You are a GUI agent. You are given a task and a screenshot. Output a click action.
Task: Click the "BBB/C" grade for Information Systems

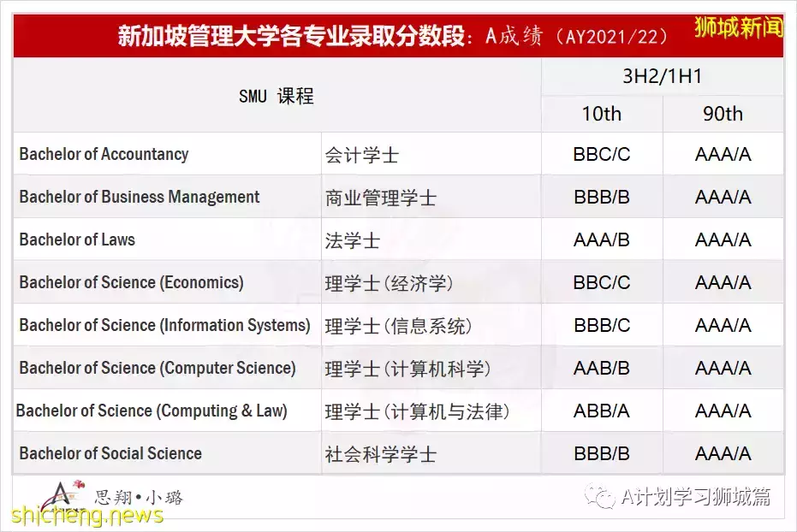pyautogui.click(x=602, y=325)
